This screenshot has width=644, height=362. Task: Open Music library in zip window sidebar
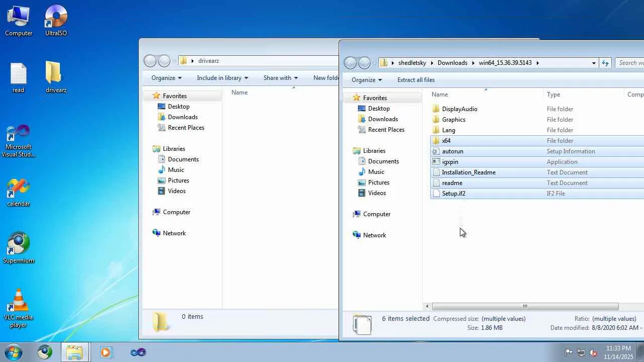(376, 172)
